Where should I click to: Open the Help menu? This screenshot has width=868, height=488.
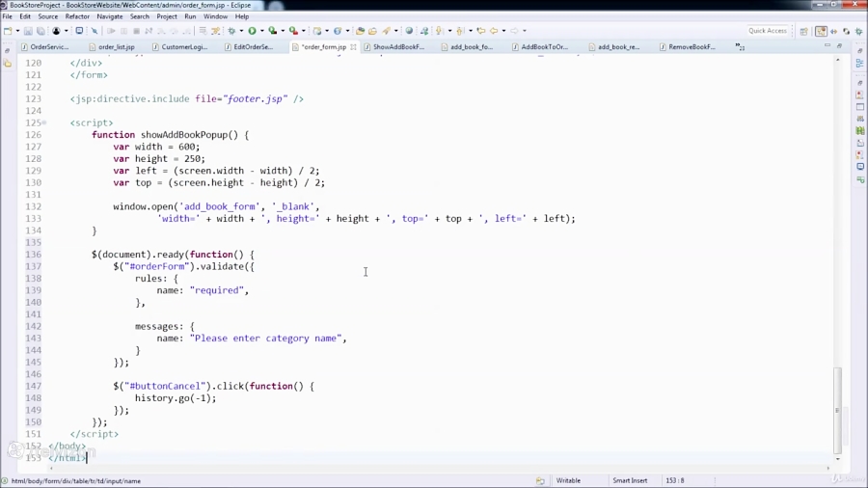[242, 16]
